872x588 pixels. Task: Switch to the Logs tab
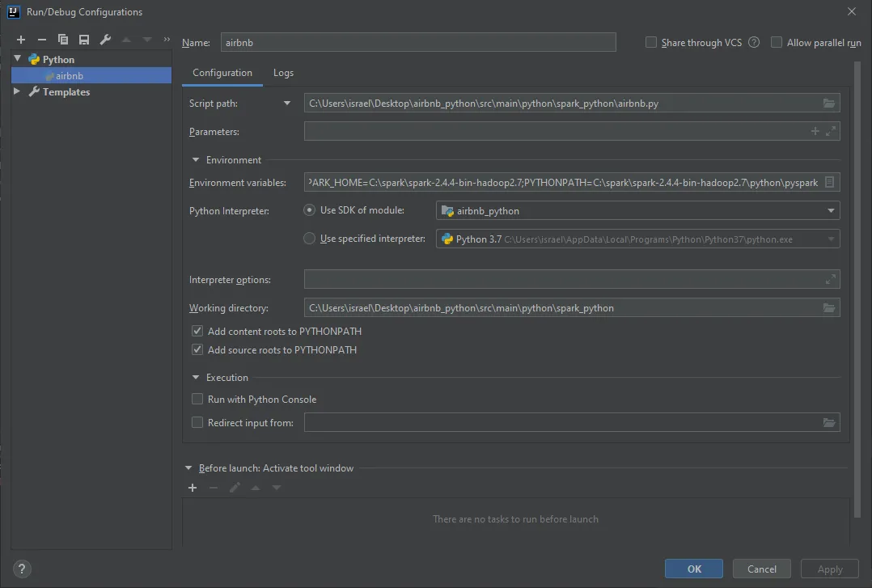point(283,73)
